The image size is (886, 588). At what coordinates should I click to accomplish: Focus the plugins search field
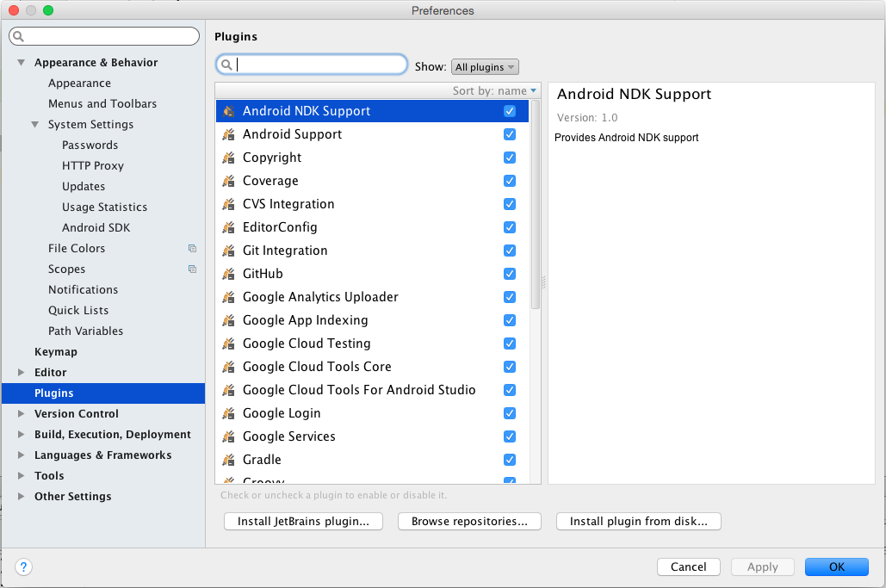click(x=312, y=65)
